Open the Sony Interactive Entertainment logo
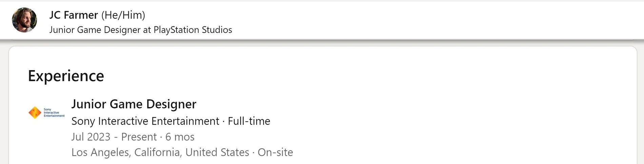This screenshot has height=164, width=644. (x=46, y=112)
